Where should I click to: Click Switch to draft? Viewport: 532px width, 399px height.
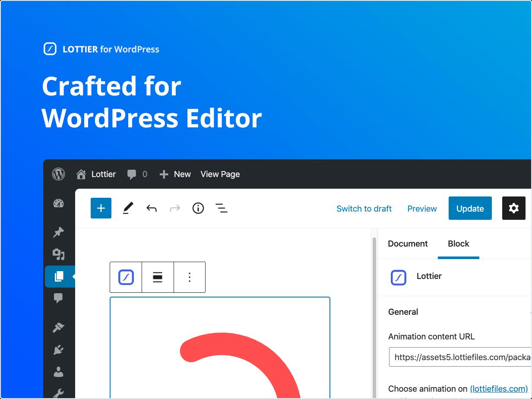tap(364, 209)
